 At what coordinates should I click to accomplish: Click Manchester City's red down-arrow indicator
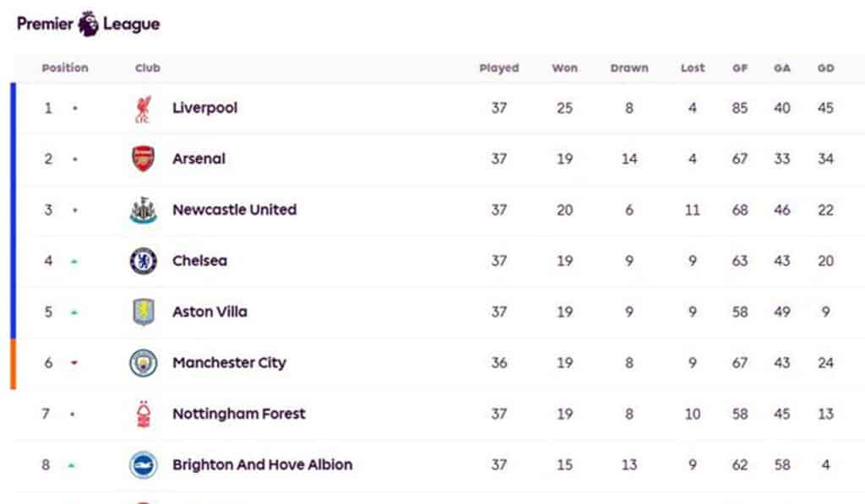[74, 363]
